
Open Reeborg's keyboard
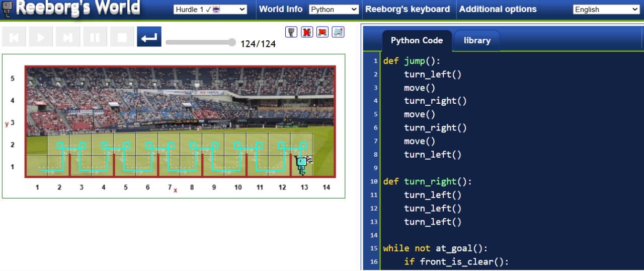pyautogui.click(x=408, y=9)
